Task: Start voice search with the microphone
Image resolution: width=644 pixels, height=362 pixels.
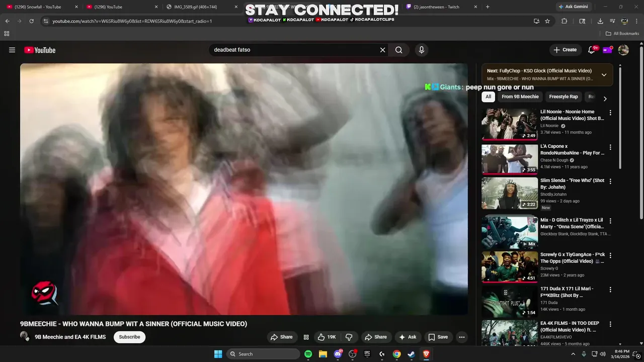Action: (422, 50)
